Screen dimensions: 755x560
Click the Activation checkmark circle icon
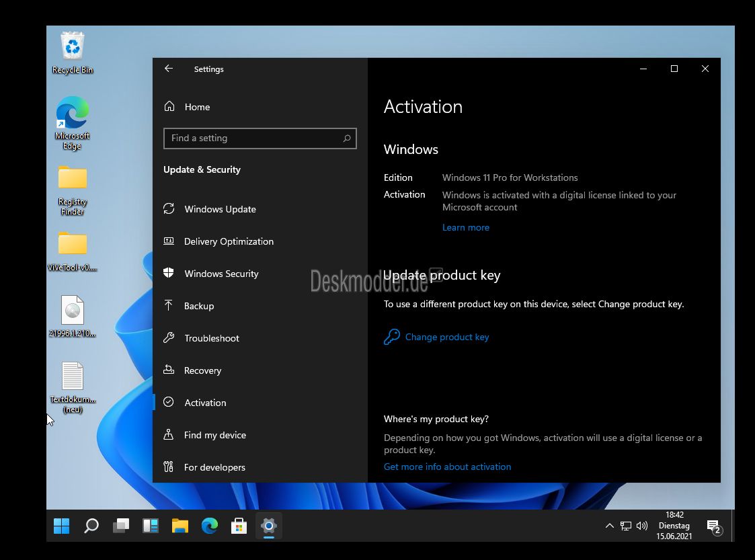pos(169,401)
